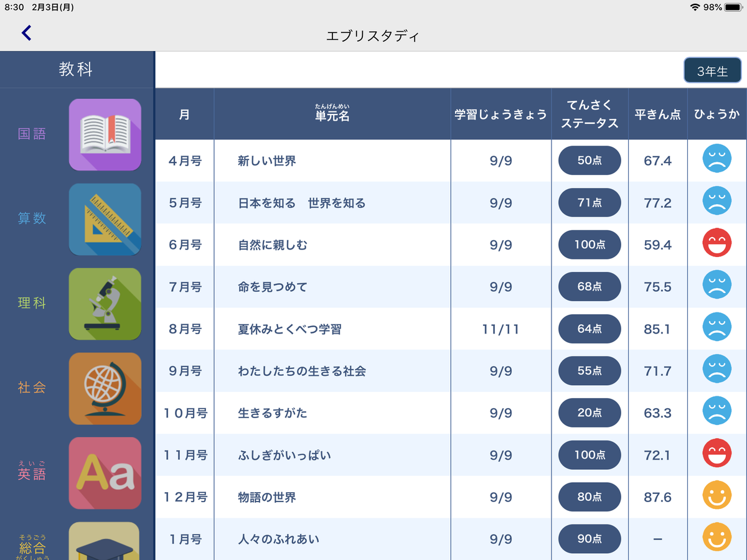
Task: Open the 80点 score button
Action: [590, 497]
